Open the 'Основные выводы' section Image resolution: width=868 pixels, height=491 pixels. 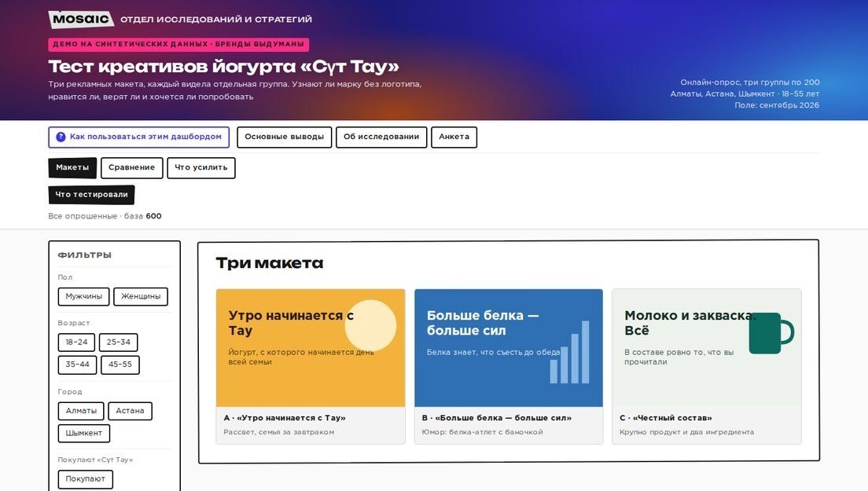coord(285,137)
